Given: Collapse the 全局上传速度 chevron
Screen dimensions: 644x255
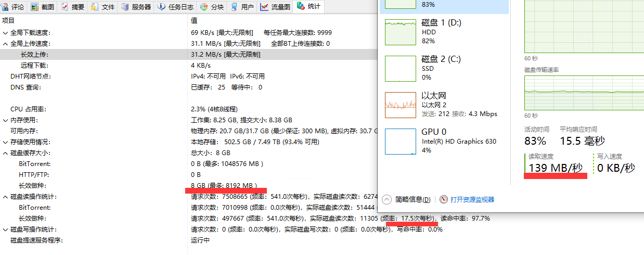Looking at the screenshot, I should point(5,43).
